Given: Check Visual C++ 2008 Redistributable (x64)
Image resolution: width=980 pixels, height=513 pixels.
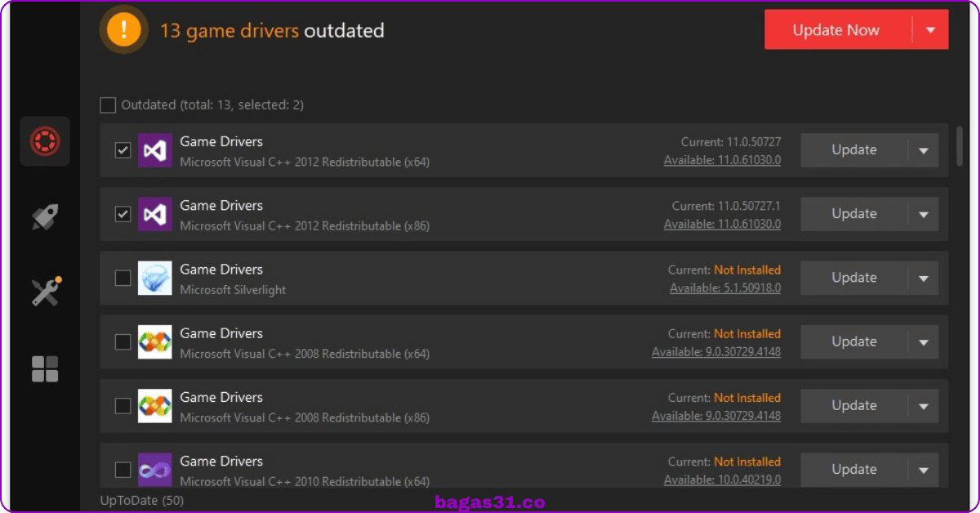Looking at the screenshot, I should click(x=122, y=341).
